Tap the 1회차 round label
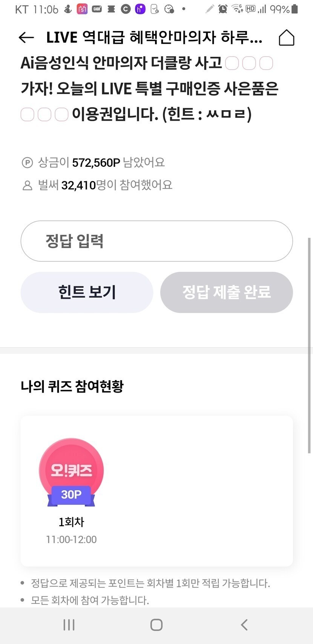Viewport: 313px width, 644px height. pyautogui.click(x=71, y=522)
